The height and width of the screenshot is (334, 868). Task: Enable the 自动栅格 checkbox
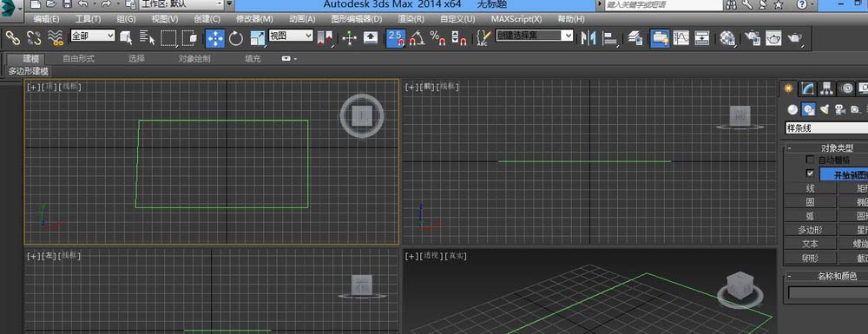click(x=810, y=160)
